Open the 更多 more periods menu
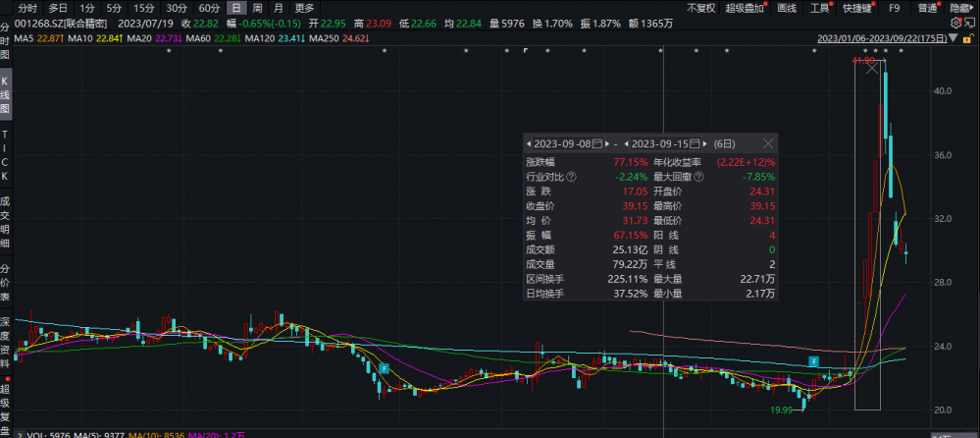The image size is (980, 438). (304, 8)
